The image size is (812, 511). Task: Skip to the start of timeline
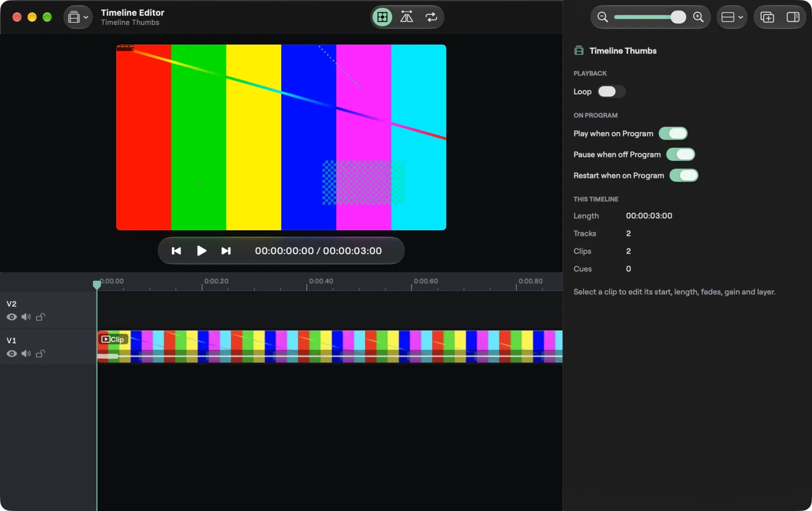(x=176, y=251)
